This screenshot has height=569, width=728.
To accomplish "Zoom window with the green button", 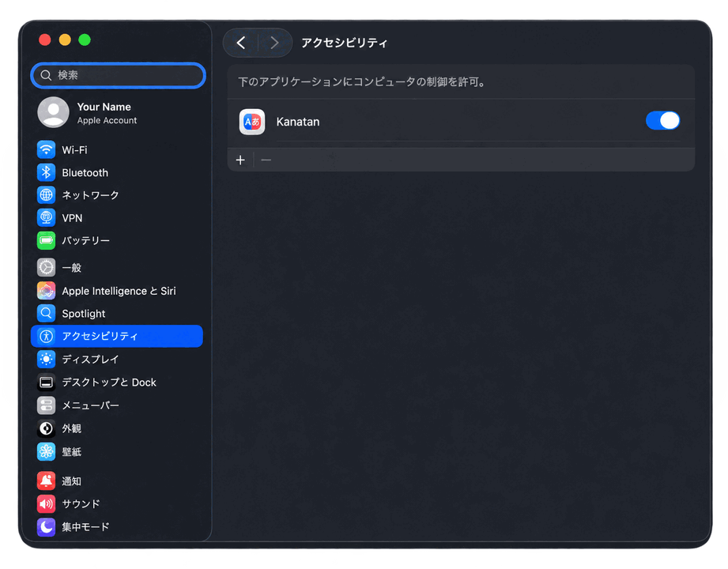I will point(85,40).
